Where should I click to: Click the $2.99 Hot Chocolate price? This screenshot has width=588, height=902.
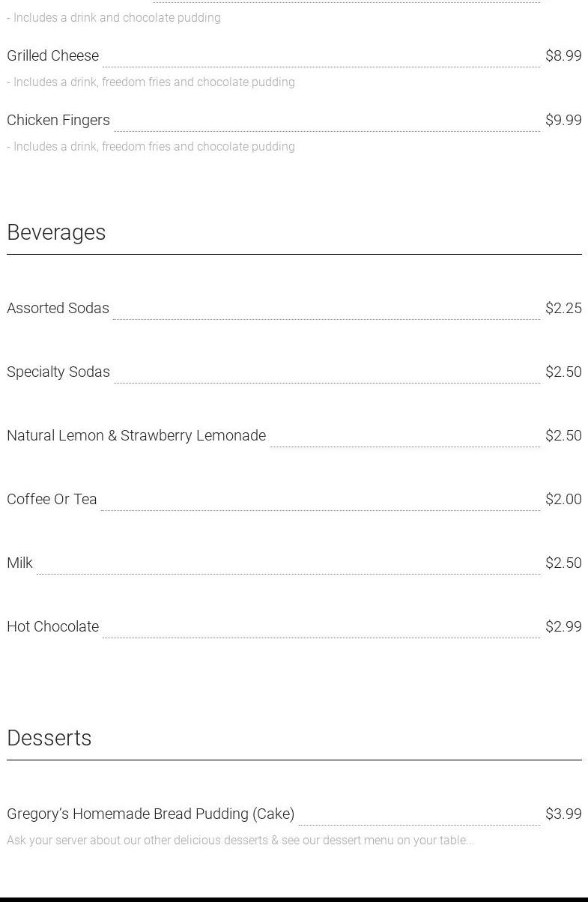click(x=563, y=626)
